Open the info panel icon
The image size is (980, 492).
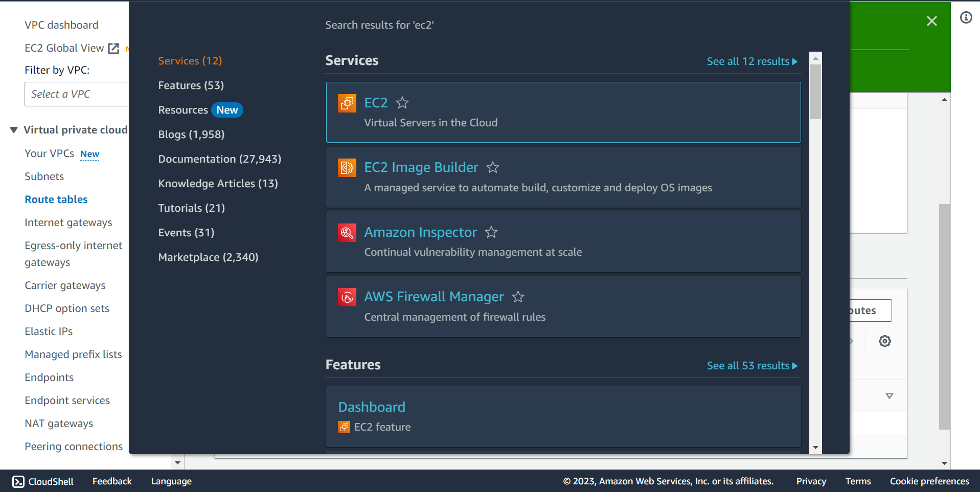[966, 18]
